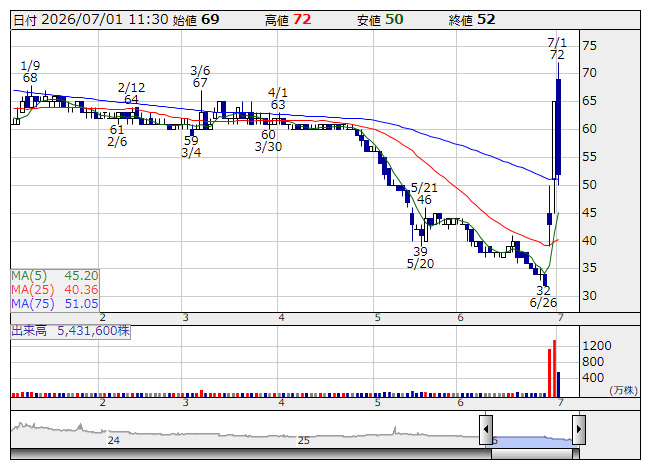Click the 1/9 peak label showing 68
653x470 pixels.
coord(30,72)
